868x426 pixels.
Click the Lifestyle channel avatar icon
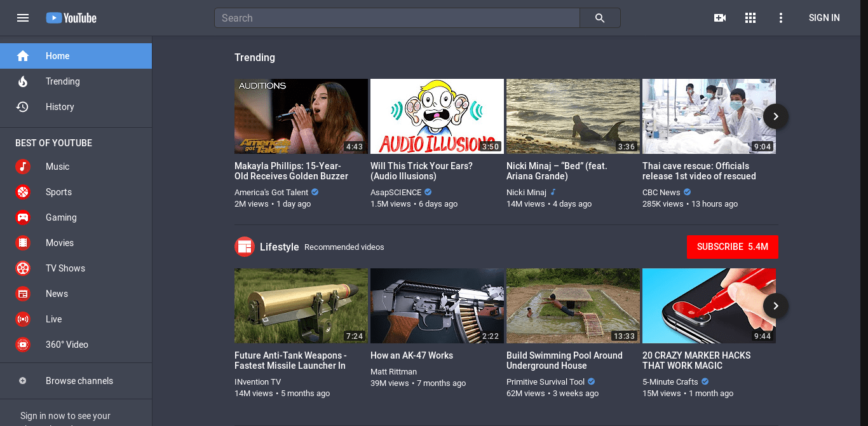245,247
